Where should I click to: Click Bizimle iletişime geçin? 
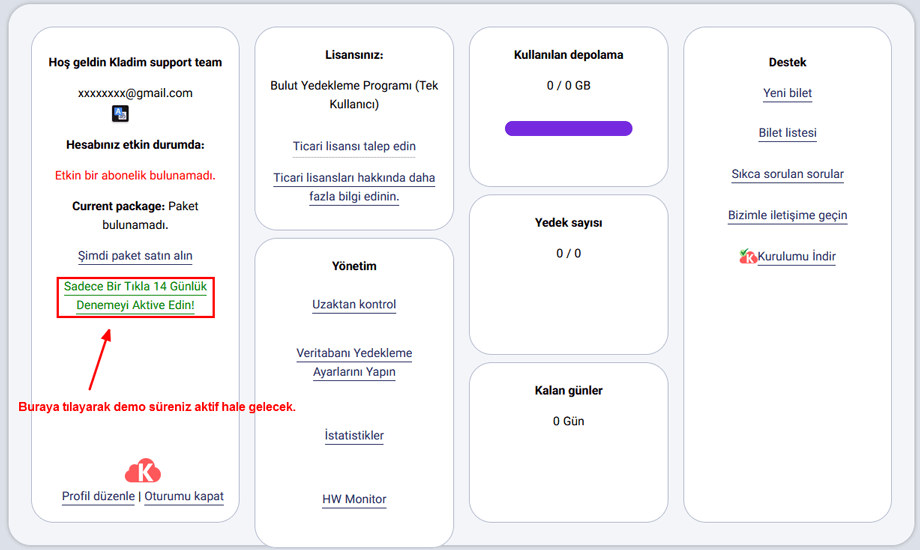pyautogui.click(x=787, y=215)
